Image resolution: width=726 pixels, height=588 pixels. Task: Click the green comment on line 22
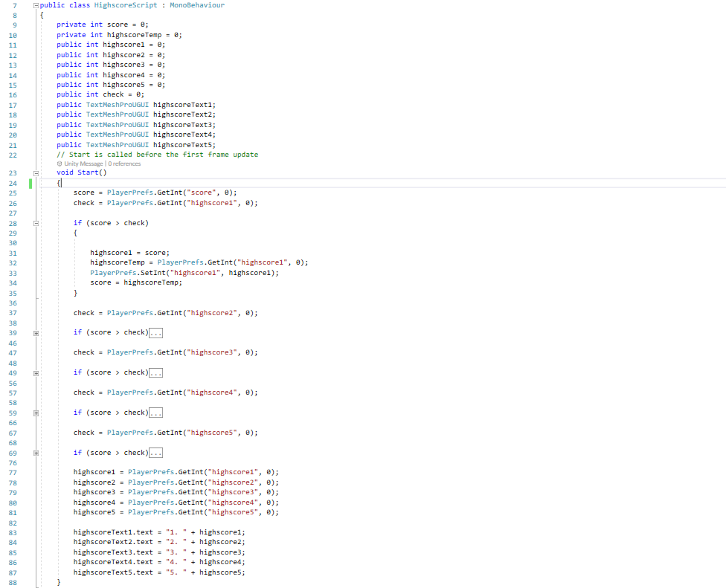(x=158, y=155)
